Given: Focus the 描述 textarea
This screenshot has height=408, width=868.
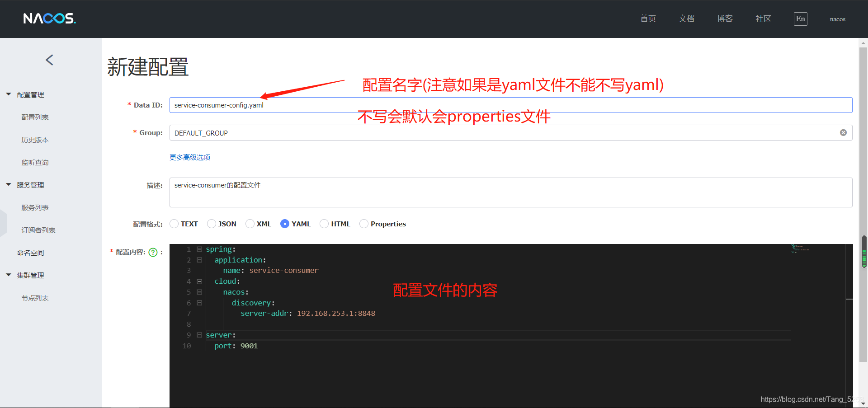Looking at the screenshot, I should tap(511, 192).
